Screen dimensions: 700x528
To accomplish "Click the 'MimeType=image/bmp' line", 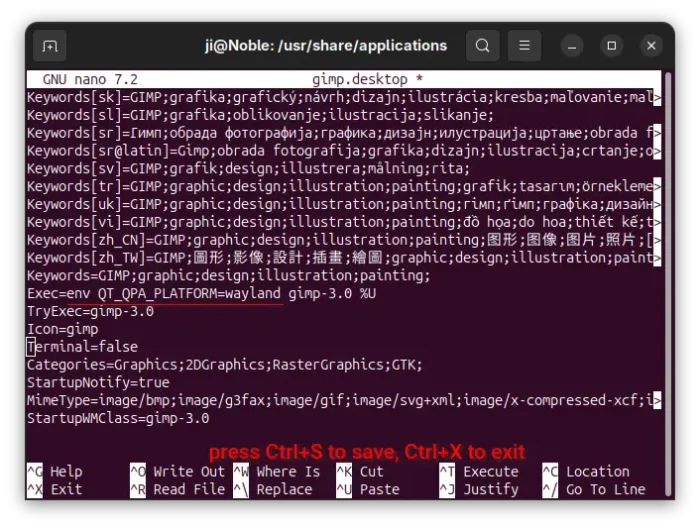I will [344, 401].
